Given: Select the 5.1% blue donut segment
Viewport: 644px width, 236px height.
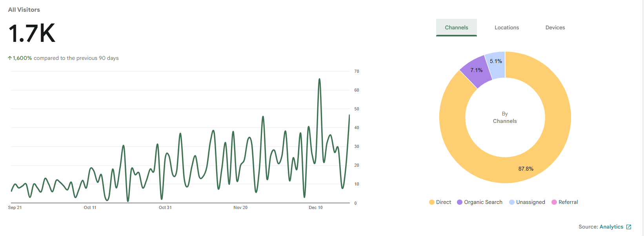Looking at the screenshot, I should [496, 63].
